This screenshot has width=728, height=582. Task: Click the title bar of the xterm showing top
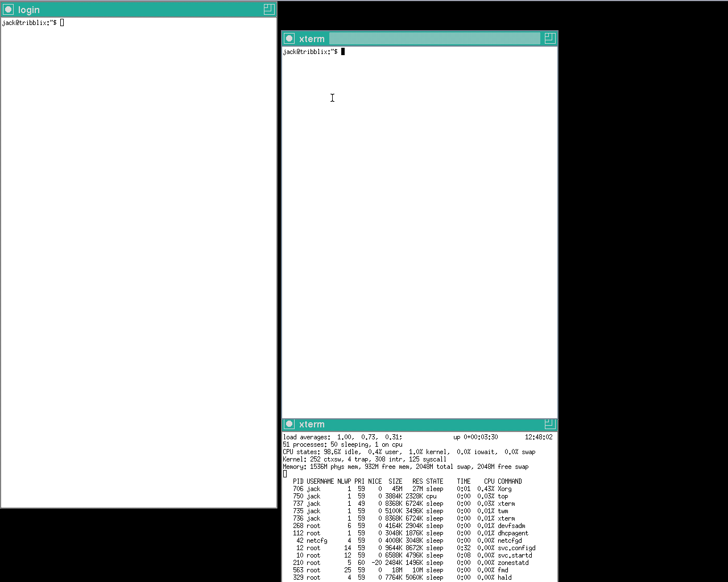coord(398,424)
